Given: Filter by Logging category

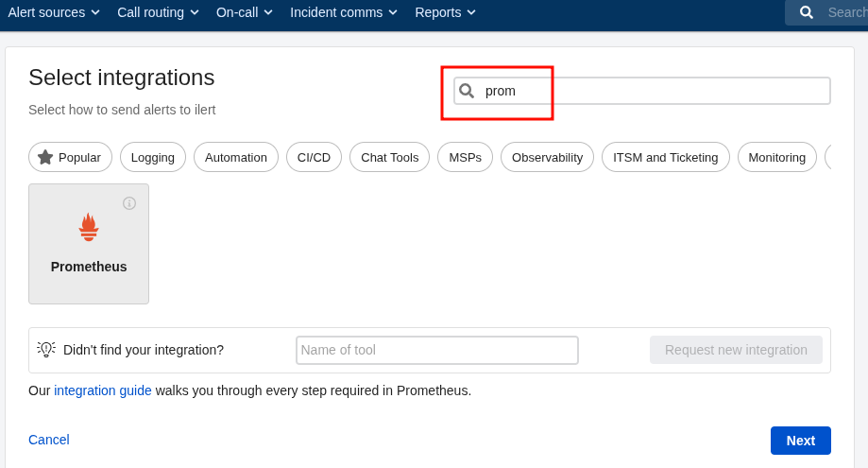Looking at the screenshot, I should click(x=153, y=157).
